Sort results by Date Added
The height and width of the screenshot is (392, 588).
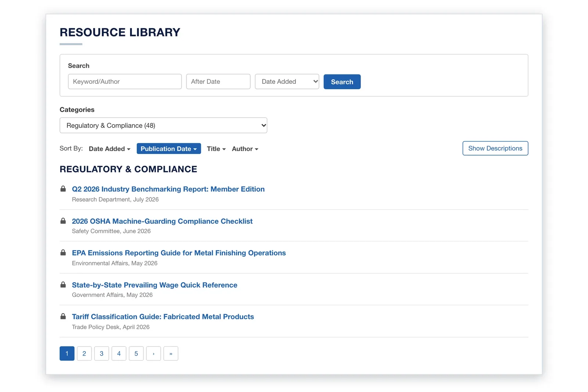pos(110,149)
